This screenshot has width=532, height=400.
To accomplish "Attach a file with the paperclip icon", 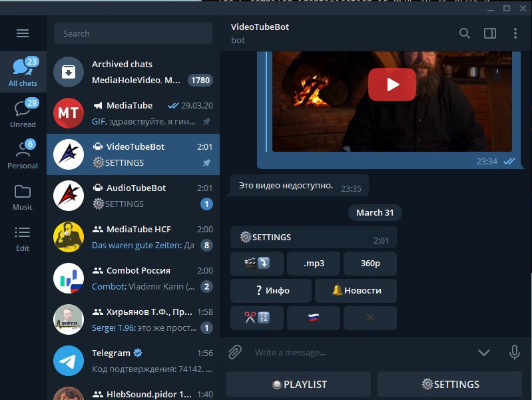I will pos(235,352).
